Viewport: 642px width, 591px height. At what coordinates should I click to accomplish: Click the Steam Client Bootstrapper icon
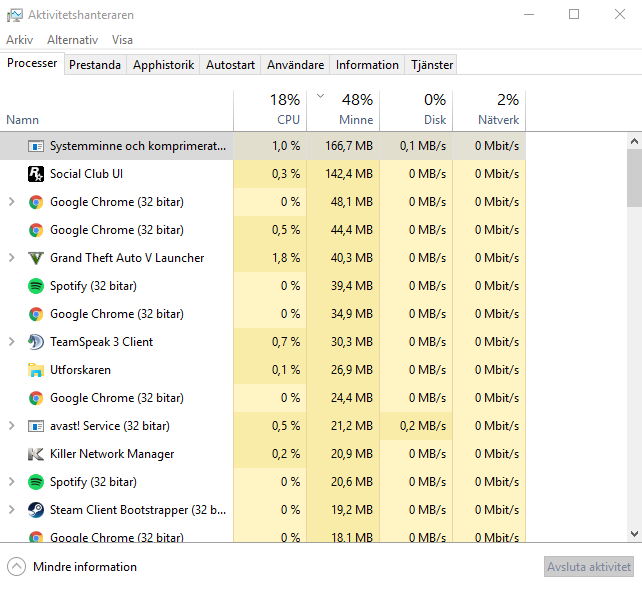(x=35, y=510)
